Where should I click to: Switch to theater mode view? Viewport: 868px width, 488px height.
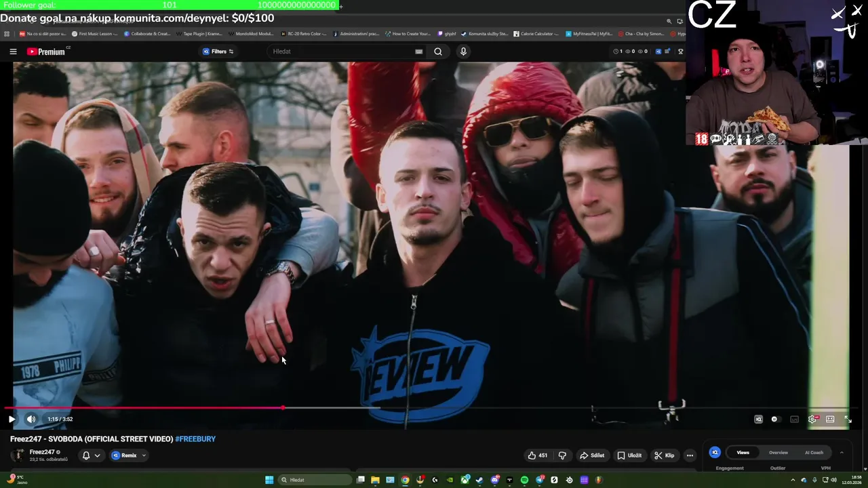tap(830, 419)
